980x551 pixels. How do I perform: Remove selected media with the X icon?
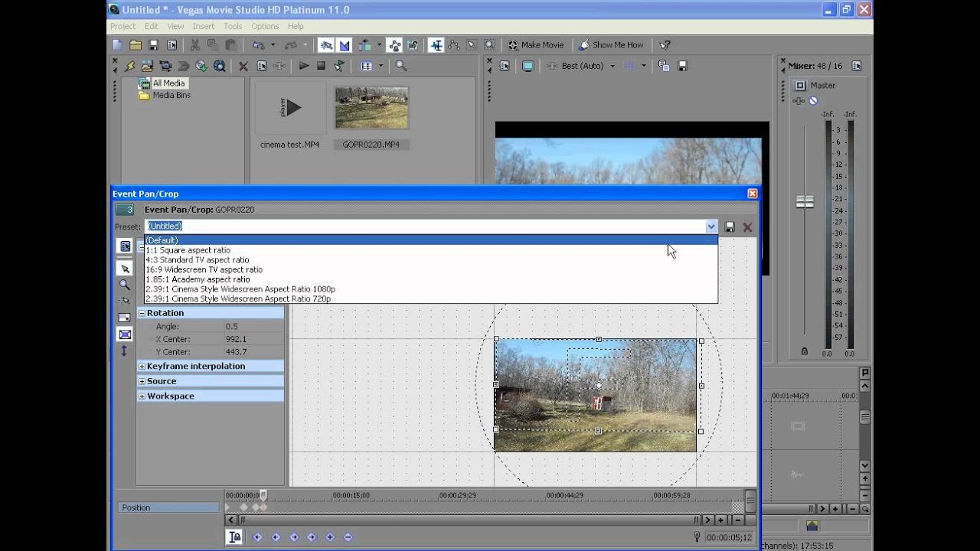tap(243, 67)
